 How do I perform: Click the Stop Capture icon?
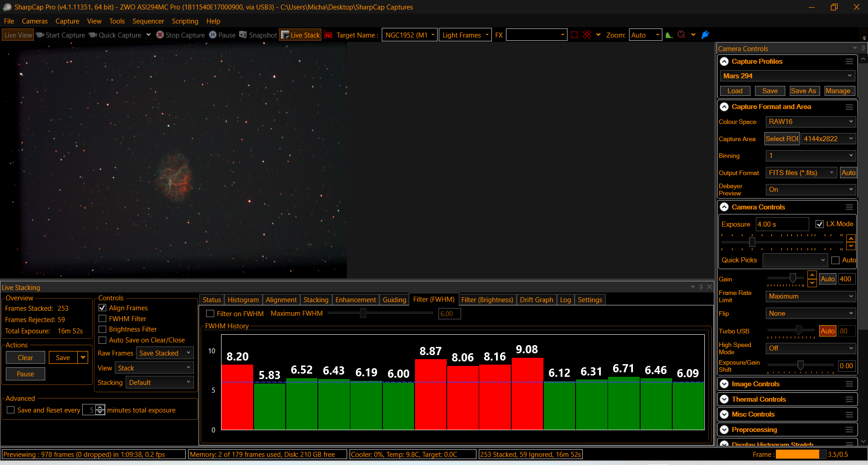coord(160,35)
